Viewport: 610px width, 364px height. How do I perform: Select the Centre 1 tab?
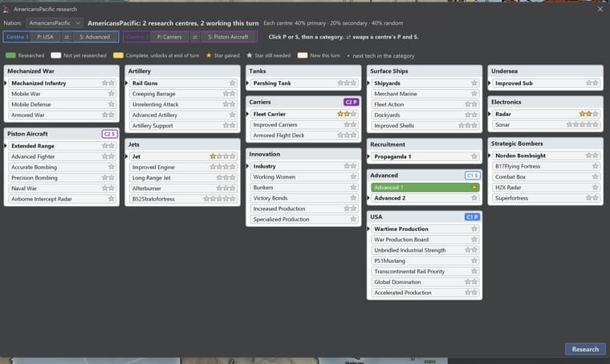pyautogui.click(x=17, y=37)
